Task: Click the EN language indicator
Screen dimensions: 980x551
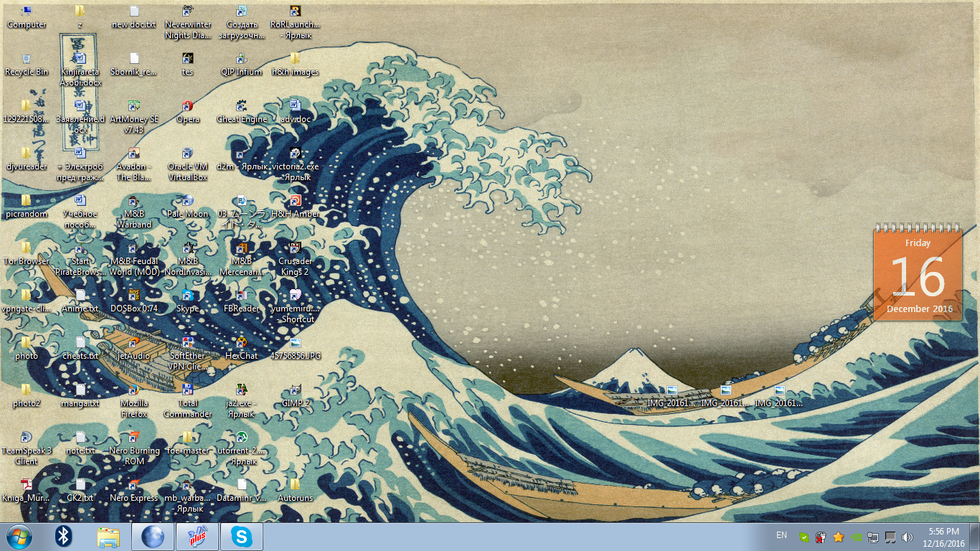Action: tap(781, 535)
